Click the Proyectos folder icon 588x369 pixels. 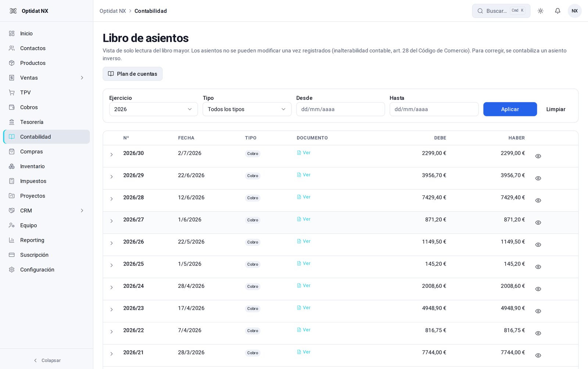click(x=12, y=196)
